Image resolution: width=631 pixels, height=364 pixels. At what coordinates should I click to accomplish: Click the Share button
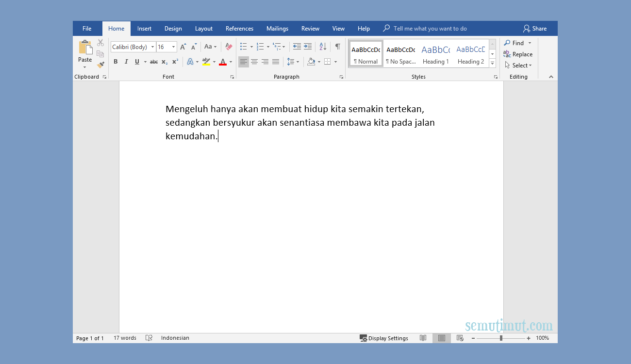click(x=534, y=29)
